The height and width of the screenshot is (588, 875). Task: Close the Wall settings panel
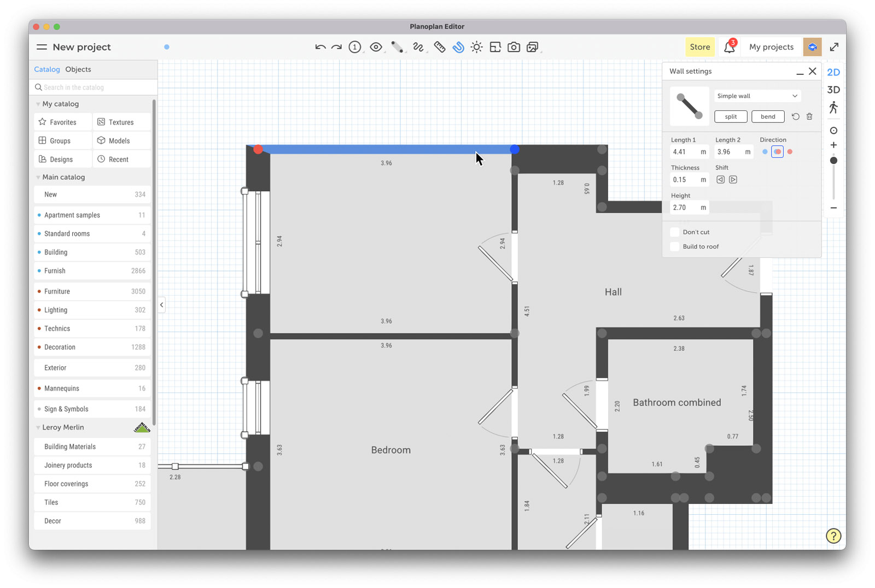[813, 71]
